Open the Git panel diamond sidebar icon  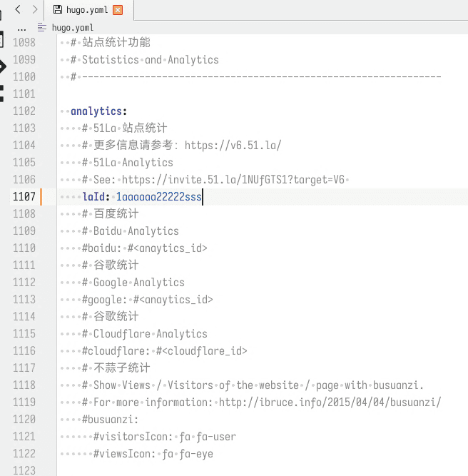2,66
